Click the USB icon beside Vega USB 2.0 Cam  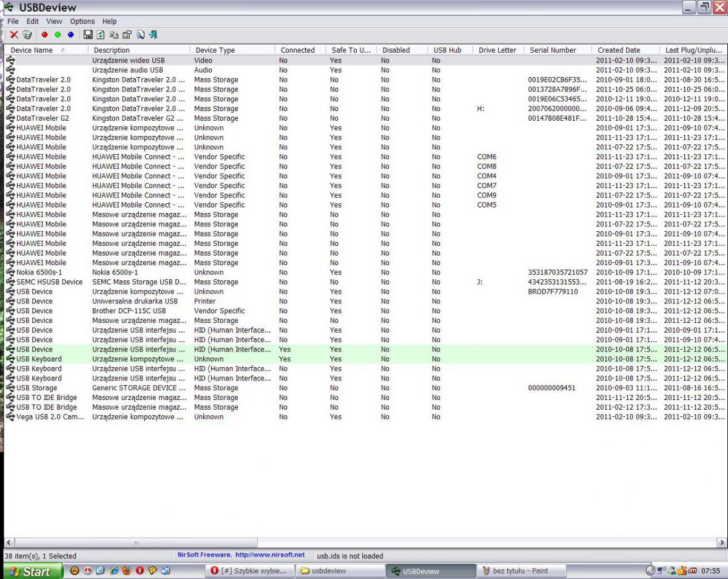click(10, 417)
